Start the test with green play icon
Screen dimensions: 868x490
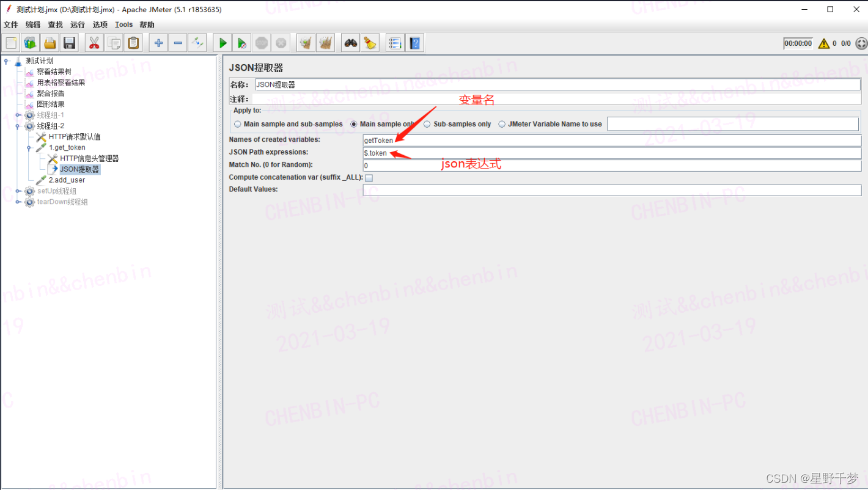click(x=223, y=43)
